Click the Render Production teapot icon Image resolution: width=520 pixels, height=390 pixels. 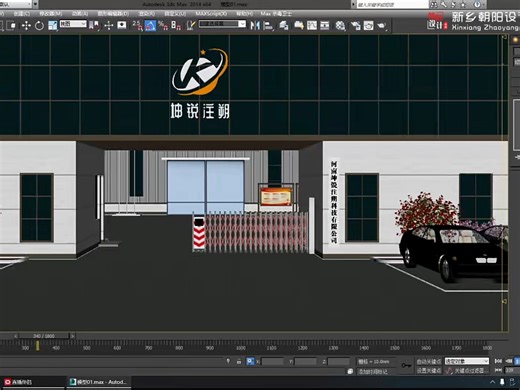tap(382, 26)
